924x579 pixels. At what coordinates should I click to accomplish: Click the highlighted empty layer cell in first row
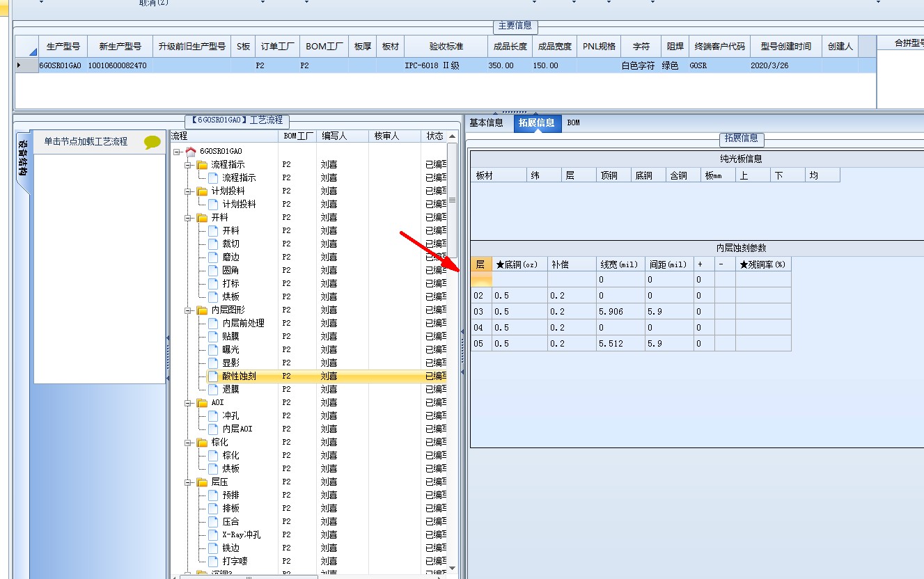click(x=481, y=280)
